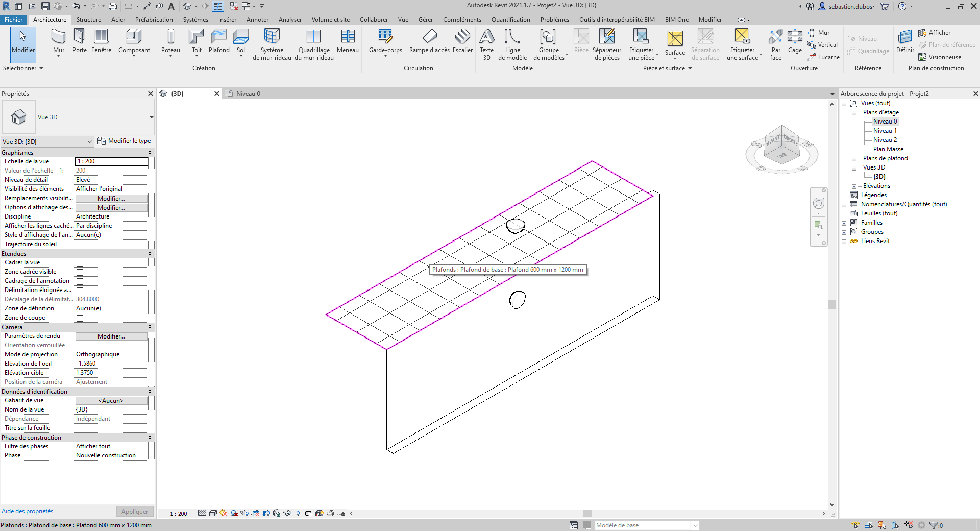Switch to the Niveau 0 view tab
The image size is (980, 531).
coord(248,94)
